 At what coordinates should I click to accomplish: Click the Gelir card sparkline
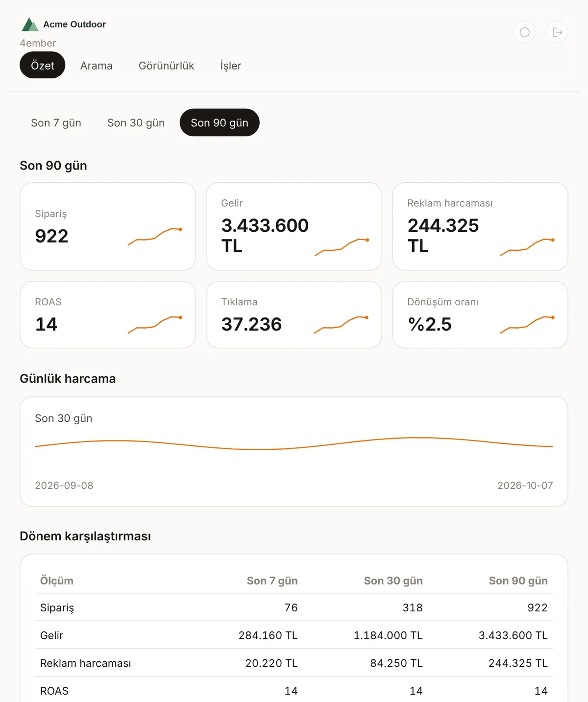point(342,247)
